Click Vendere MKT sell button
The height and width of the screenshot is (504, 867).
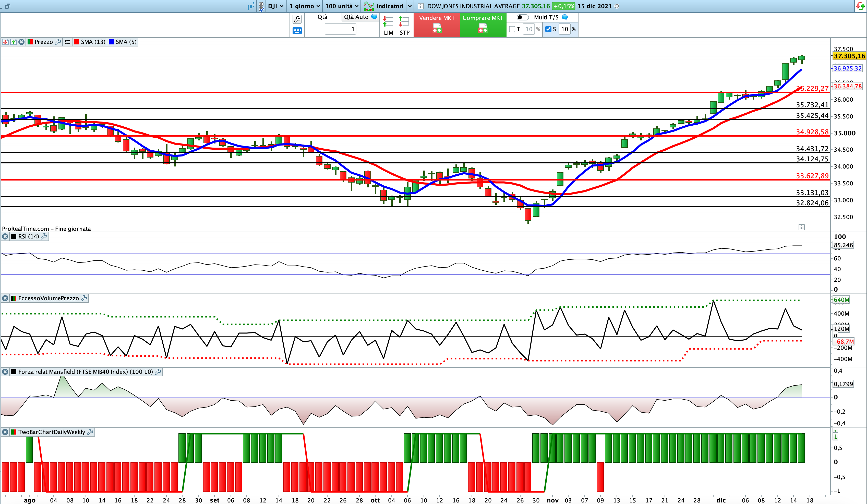(437, 25)
